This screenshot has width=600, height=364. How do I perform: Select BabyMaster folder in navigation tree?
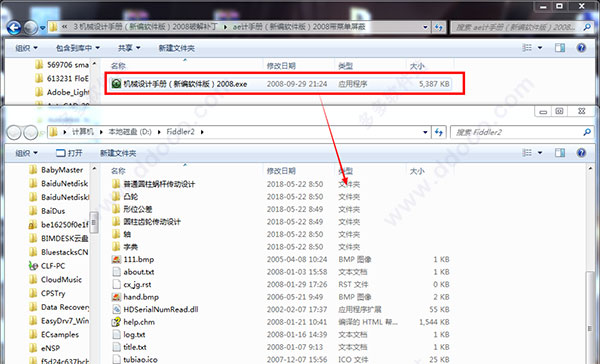(56, 170)
